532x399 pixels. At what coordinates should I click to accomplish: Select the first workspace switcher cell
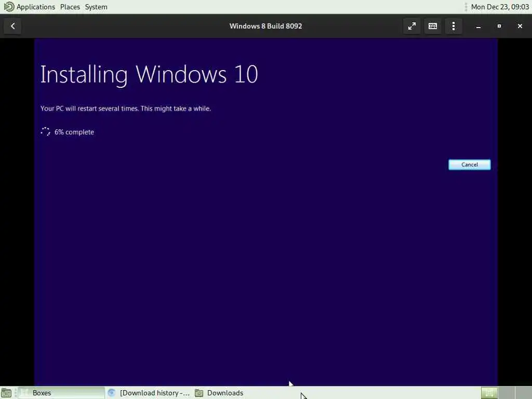(x=489, y=393)
